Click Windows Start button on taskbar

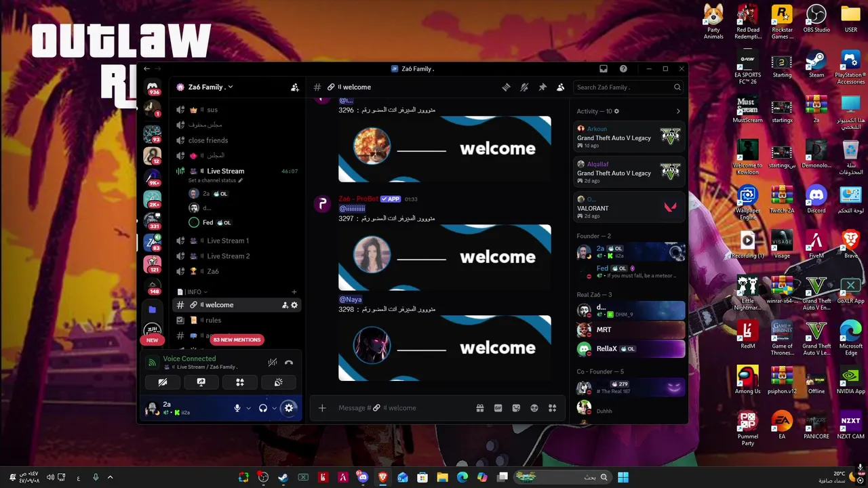pos(623,477)
